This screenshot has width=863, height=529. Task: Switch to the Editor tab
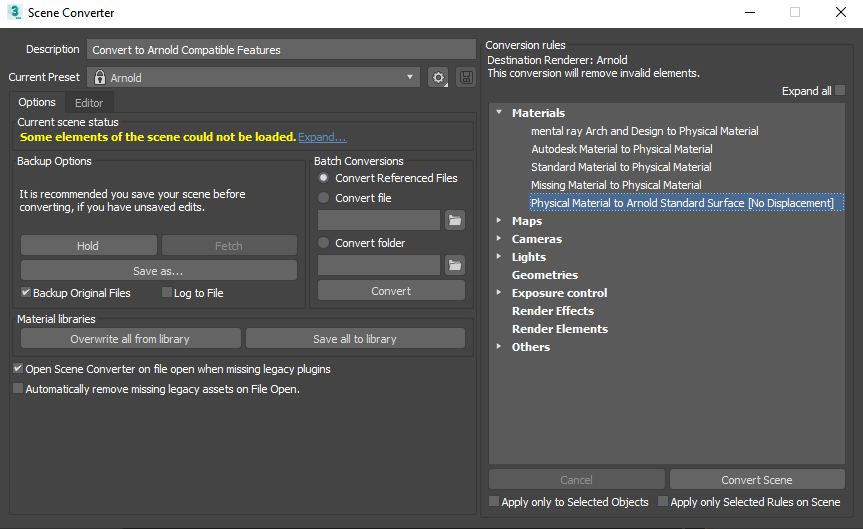[x=89, y=102]
